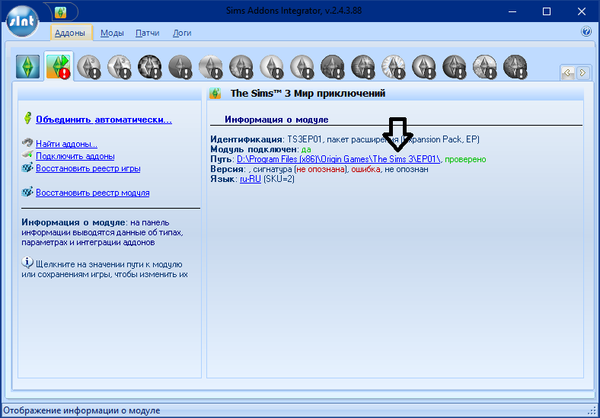Select the Sims 3 base game plumbob icon
Image resolution: width=600 pixels, height=418 pixels.
(x=28, y=67)
